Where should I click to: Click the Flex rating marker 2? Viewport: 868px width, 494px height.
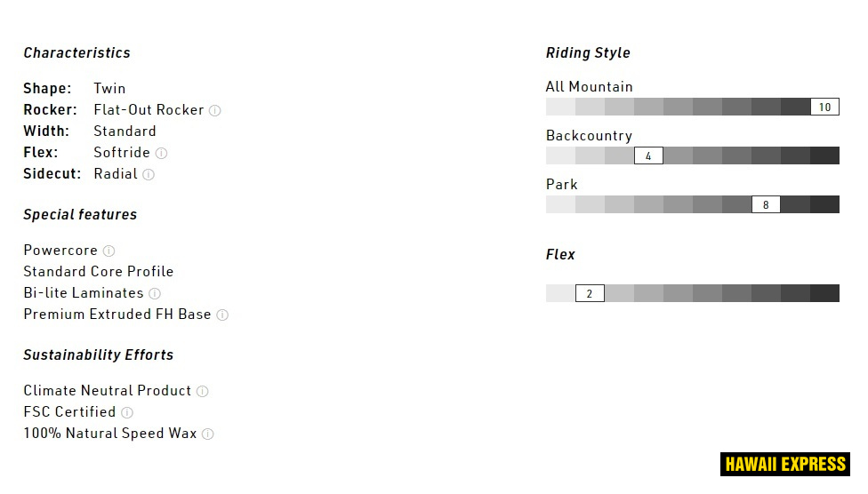tap(590, 293)
